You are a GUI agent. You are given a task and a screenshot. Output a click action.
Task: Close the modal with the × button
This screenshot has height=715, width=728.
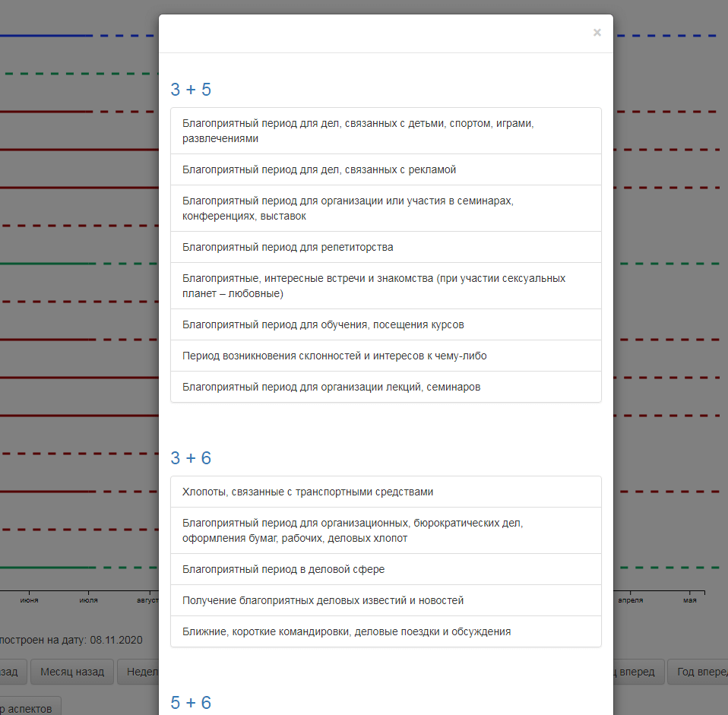(597, 32)
